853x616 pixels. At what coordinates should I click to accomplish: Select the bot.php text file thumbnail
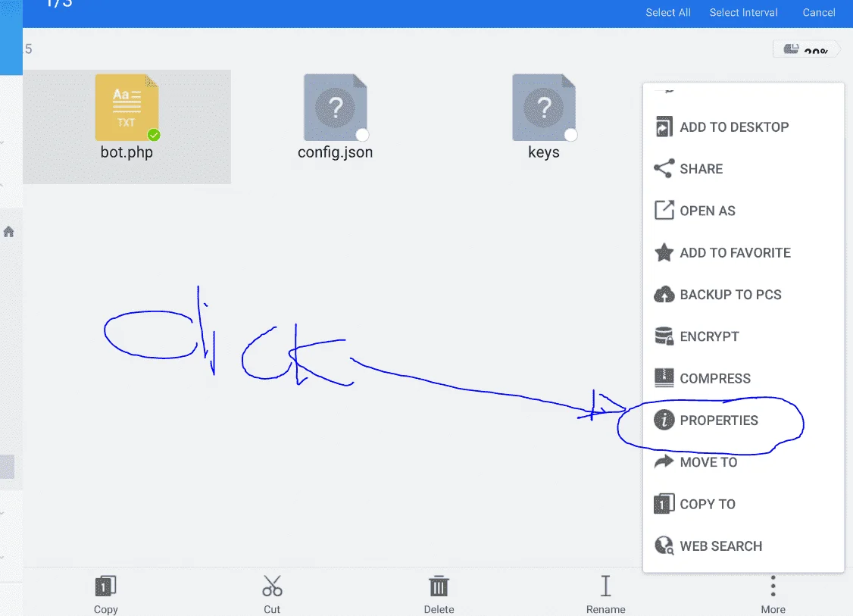point(127,107)
